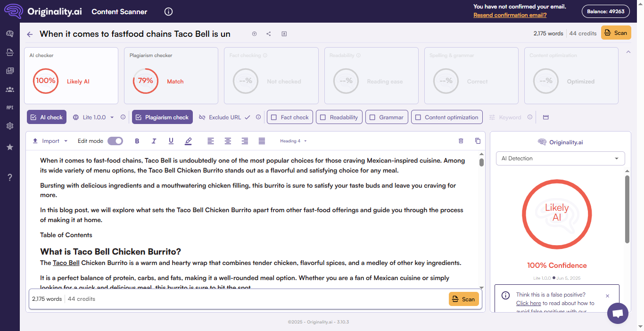Viewport: 644px width, 331px height.
Task: Toggle the Edit mode switch
Action: tap(115, 141)
